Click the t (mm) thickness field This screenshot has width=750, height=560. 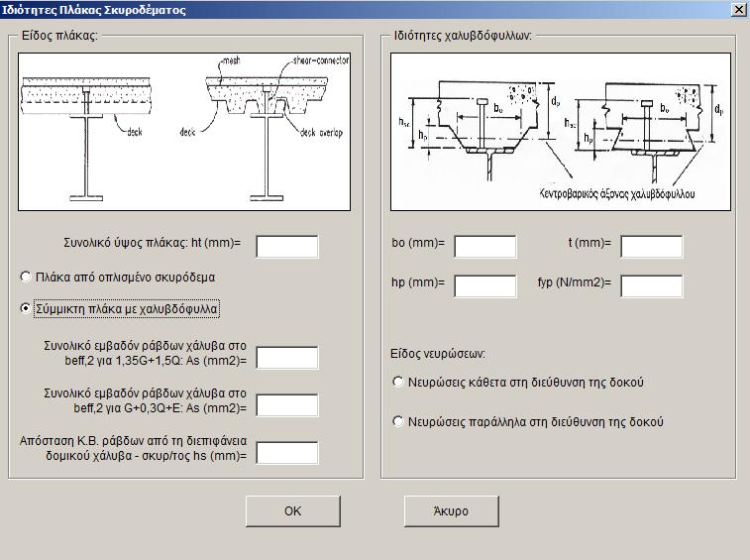pos(652,246)
